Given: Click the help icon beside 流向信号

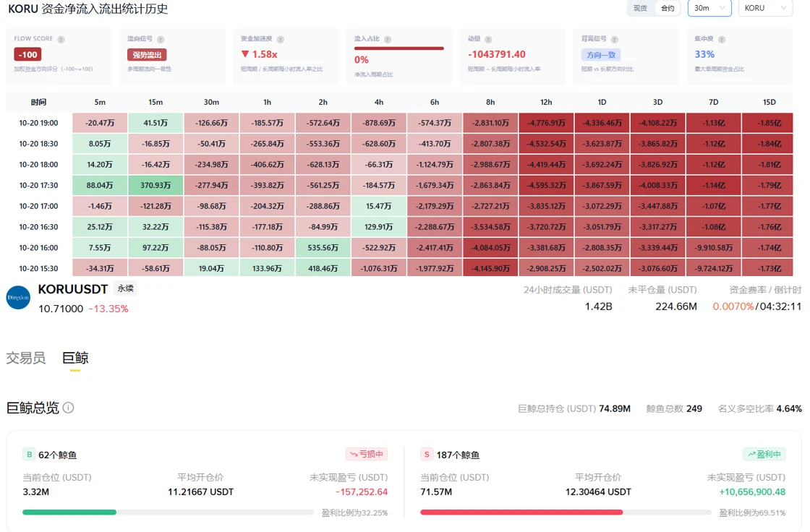Looking at the screenshot, I should (160, 39).
